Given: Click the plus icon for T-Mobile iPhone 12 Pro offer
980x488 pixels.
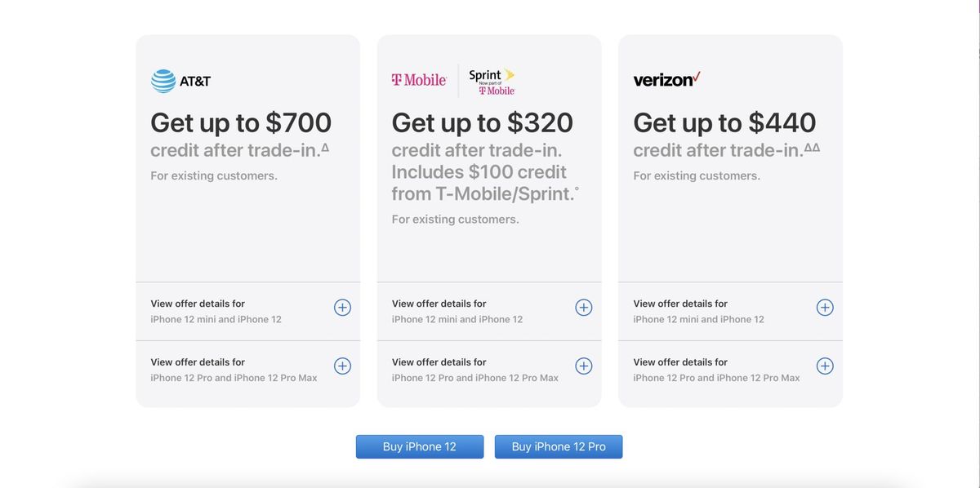Looking at the screenshot, I should tap(583, 366).
